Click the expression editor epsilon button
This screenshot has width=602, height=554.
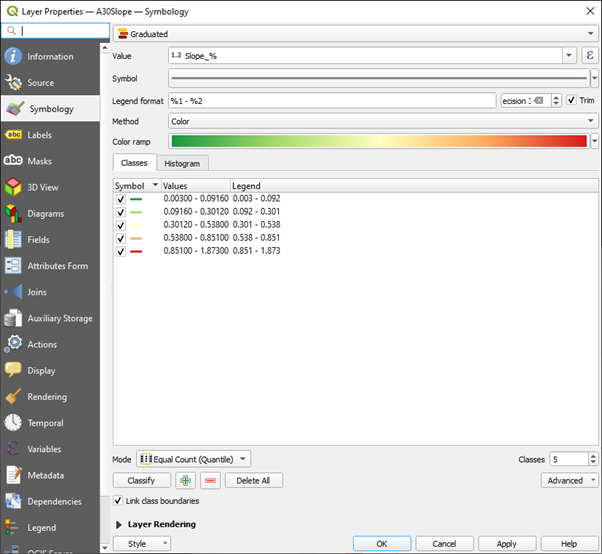(589, 56)
